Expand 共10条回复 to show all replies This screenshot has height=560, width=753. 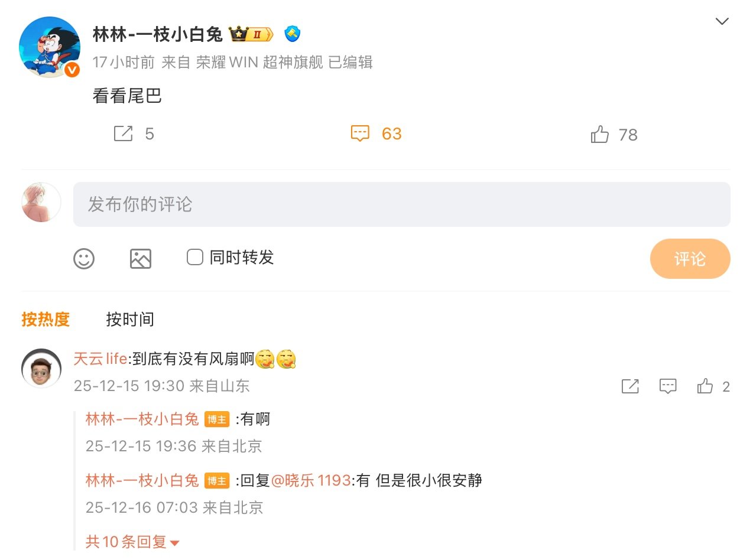(132, 542)
